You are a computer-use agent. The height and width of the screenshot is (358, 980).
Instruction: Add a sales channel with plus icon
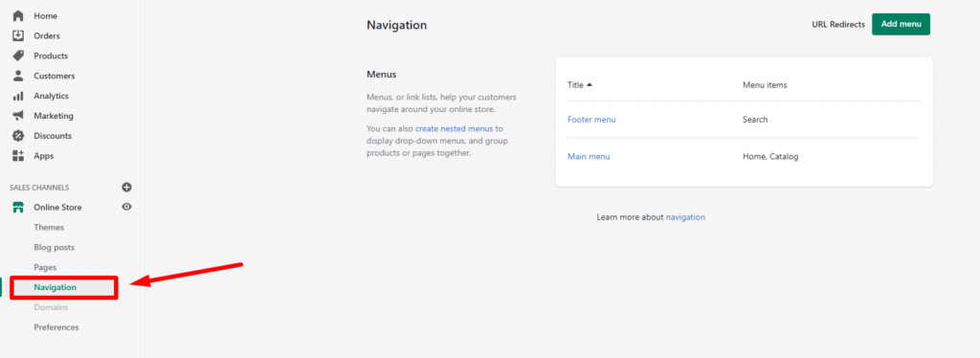coord(127,187)
